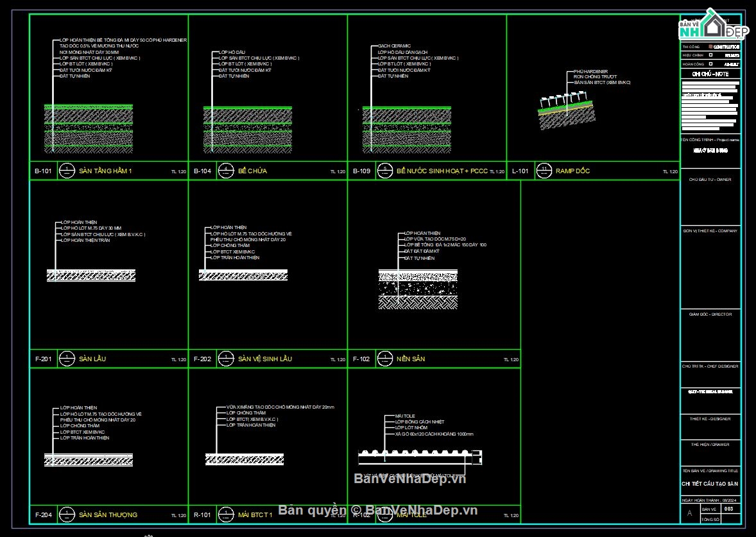The width and height of the screenshot is (756, 537).
Task: Click the circled detail marker beside SÀN LẦU
Action: click(66, 359)
